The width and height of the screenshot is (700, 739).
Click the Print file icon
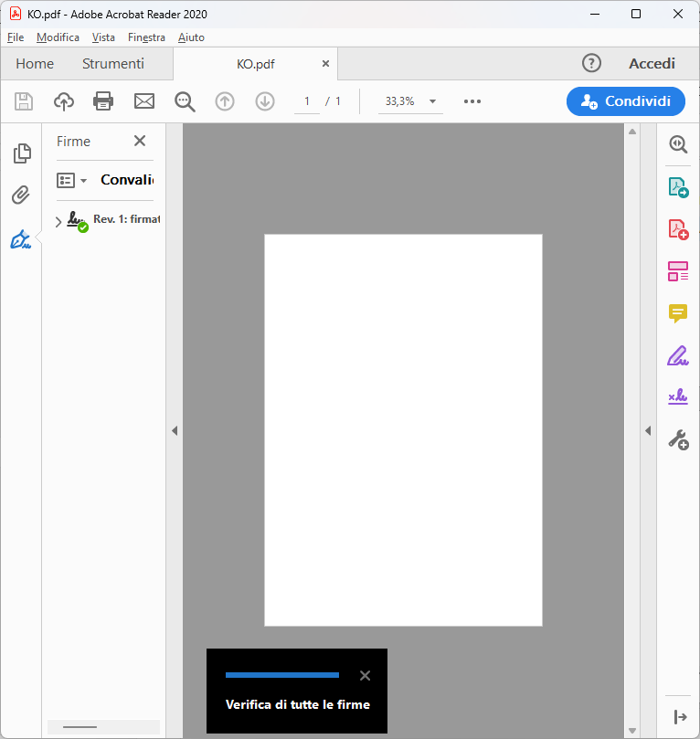pos(103,101)
